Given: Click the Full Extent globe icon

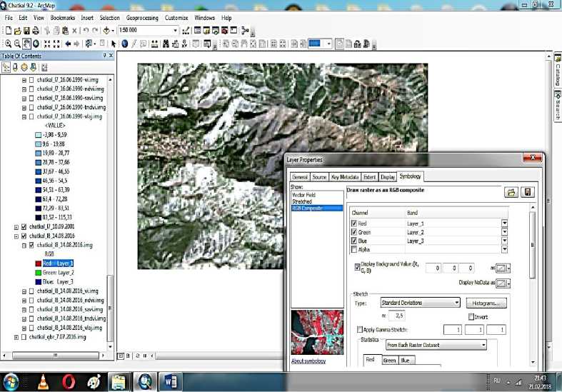Looking at the screenshot, I should (x=36, y=44).
